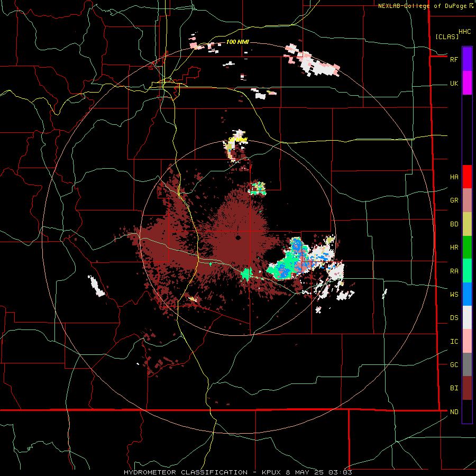Select the BI brown legend swatch
This screenshot has height=476, width=476.
click(x=467, y=388)
